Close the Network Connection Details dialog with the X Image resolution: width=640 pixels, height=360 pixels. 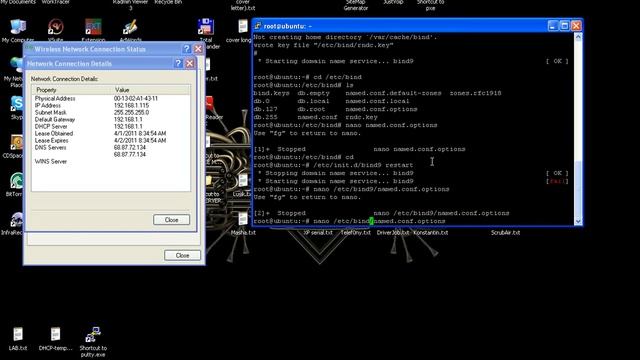[190, 64]
